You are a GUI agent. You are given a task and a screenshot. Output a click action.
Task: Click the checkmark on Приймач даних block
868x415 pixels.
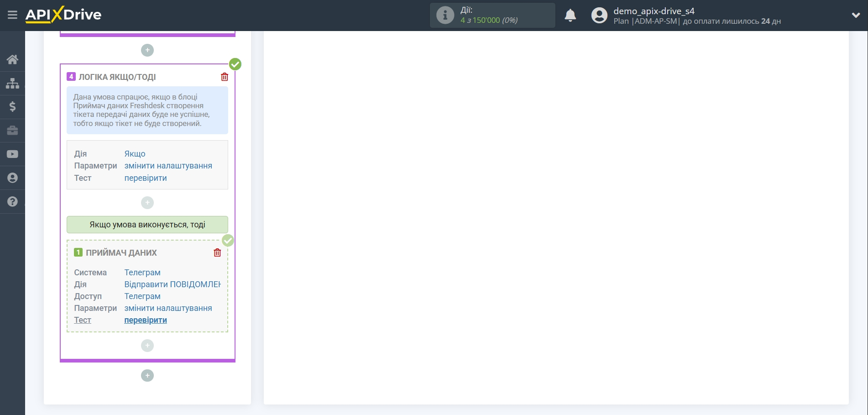[228, 241]
